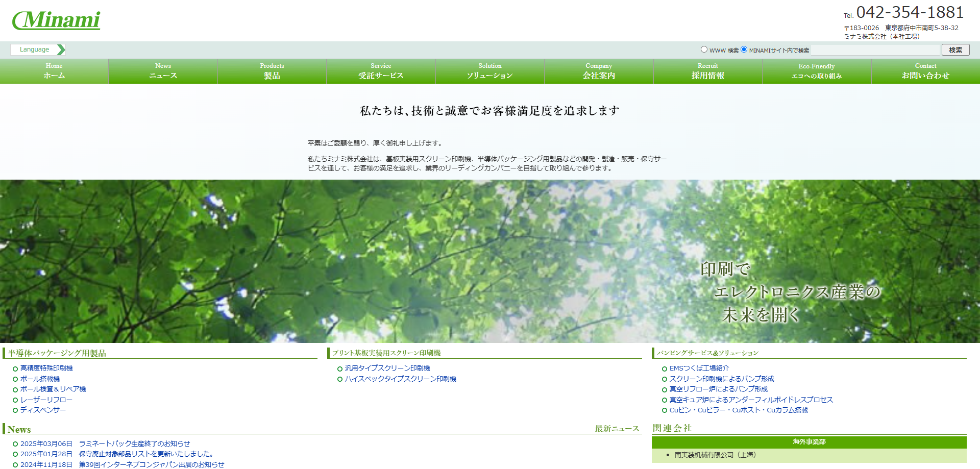Open the Contact お問い合わせ menu
The image size is (980, 469).
(925, 71)
